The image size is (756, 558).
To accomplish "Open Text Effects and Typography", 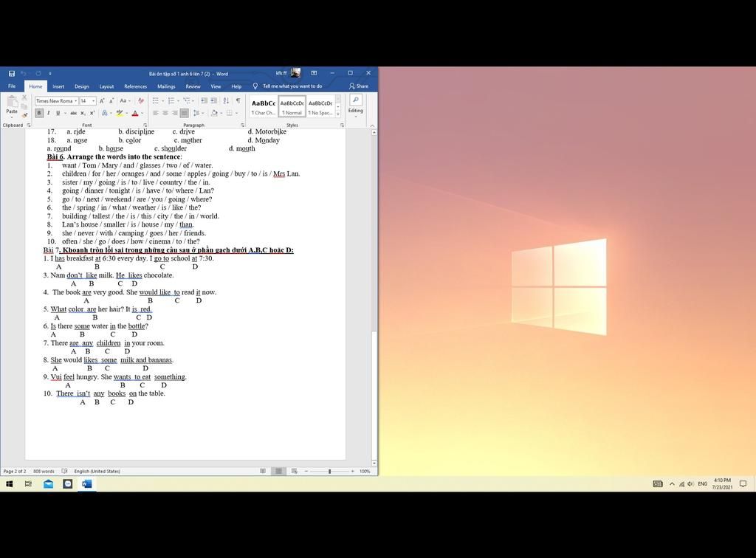I will click(105, 113).
